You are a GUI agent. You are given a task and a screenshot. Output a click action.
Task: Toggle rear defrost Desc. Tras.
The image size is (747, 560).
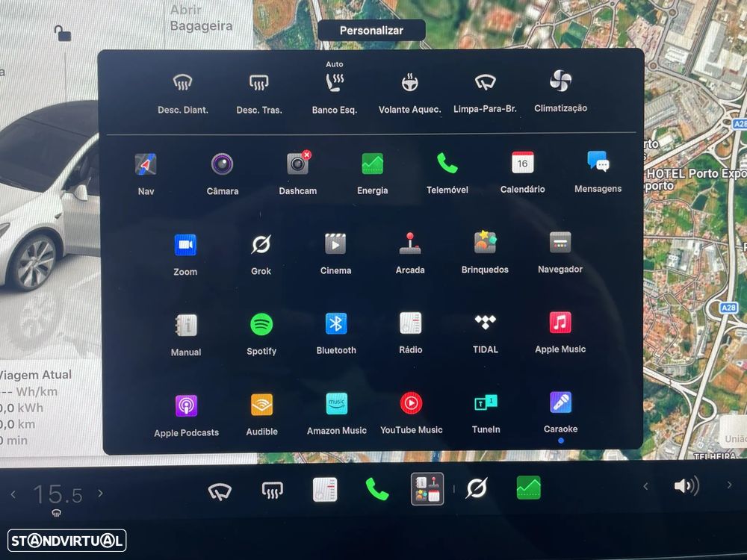point(259,93)
